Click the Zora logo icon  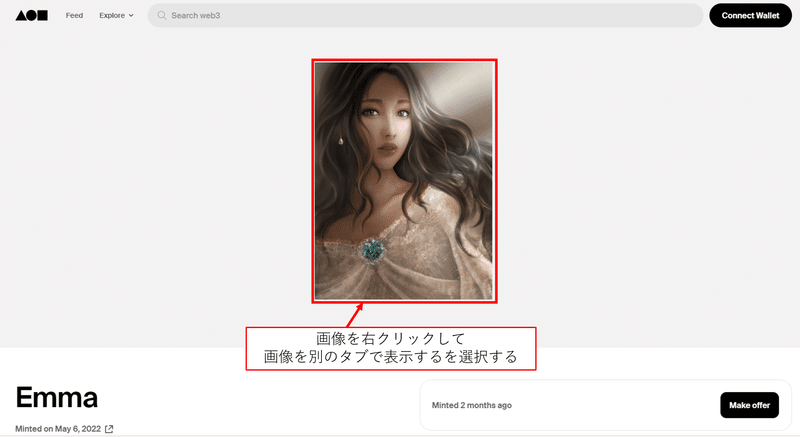[32, 15]
